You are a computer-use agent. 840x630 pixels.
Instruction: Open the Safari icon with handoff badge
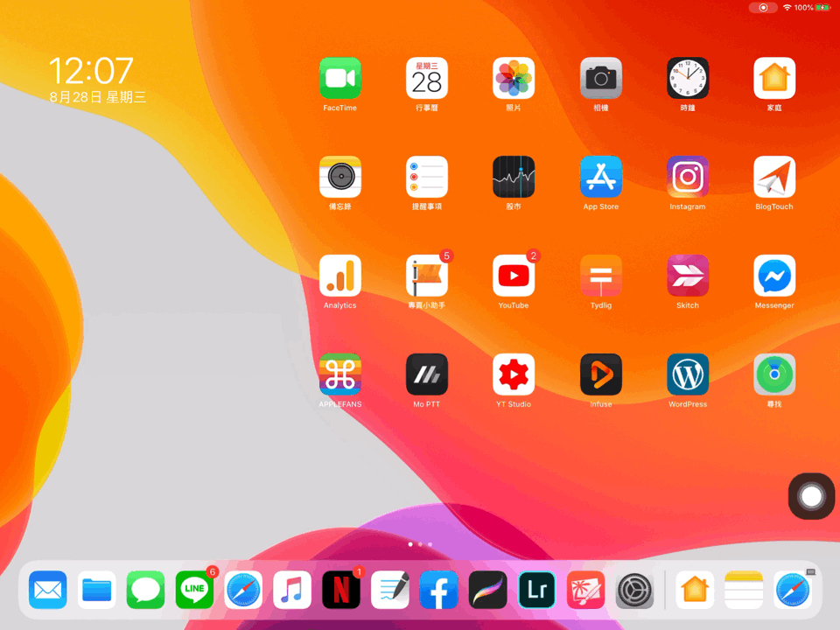tap(793, 590)
